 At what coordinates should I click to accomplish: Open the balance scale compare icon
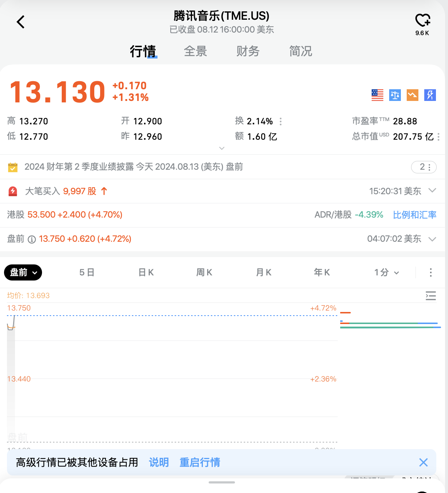395,95
